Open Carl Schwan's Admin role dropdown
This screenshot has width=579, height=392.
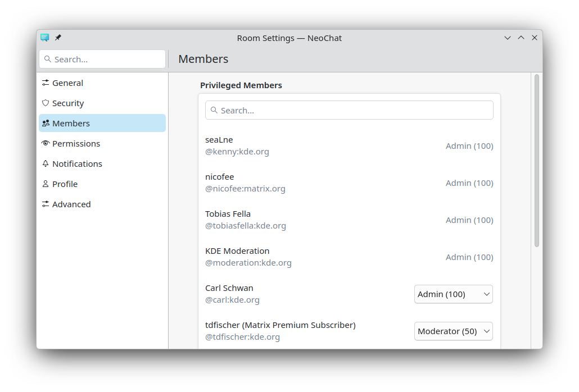pos(453,294)
